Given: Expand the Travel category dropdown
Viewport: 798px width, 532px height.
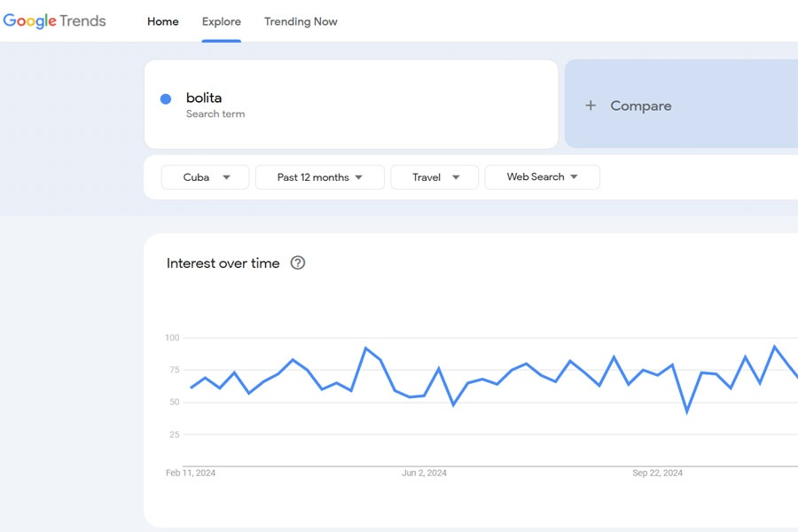Looking at the screenshot, I should tap(434, 177).
